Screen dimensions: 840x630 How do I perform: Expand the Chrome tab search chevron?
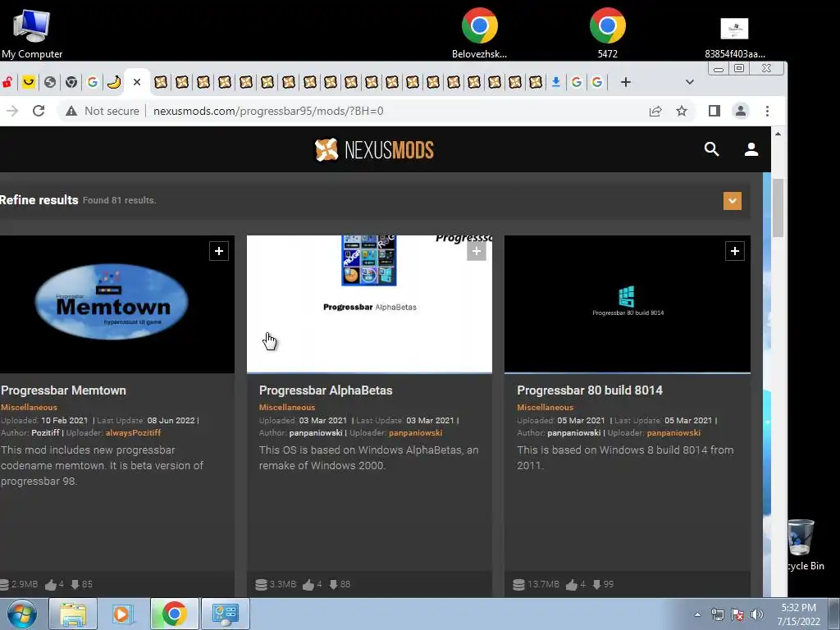pyautogui.click(x=689, y=82)
